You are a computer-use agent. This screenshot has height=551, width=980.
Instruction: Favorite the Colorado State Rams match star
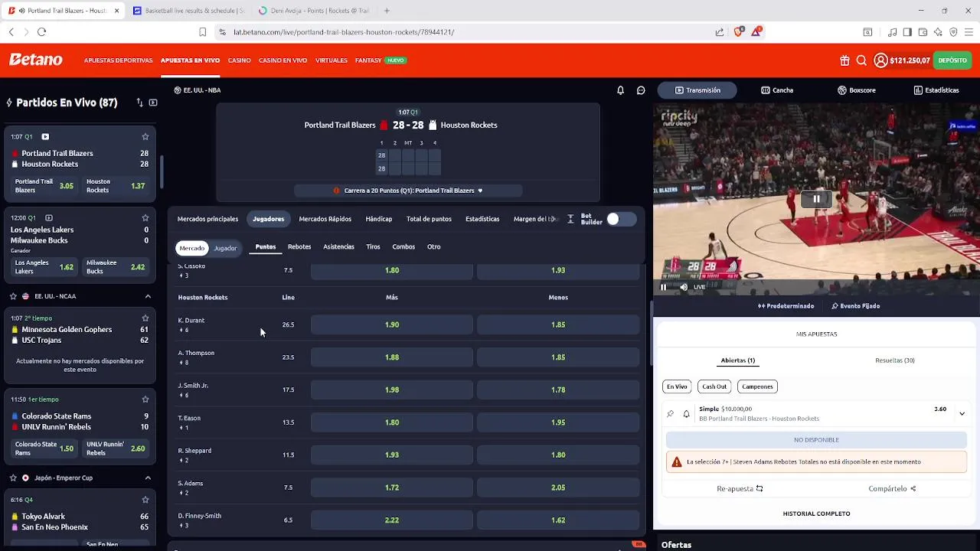145,399
